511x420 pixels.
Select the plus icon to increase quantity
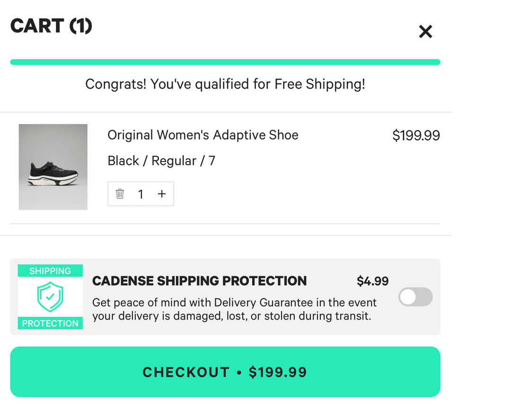click(162, 194)
